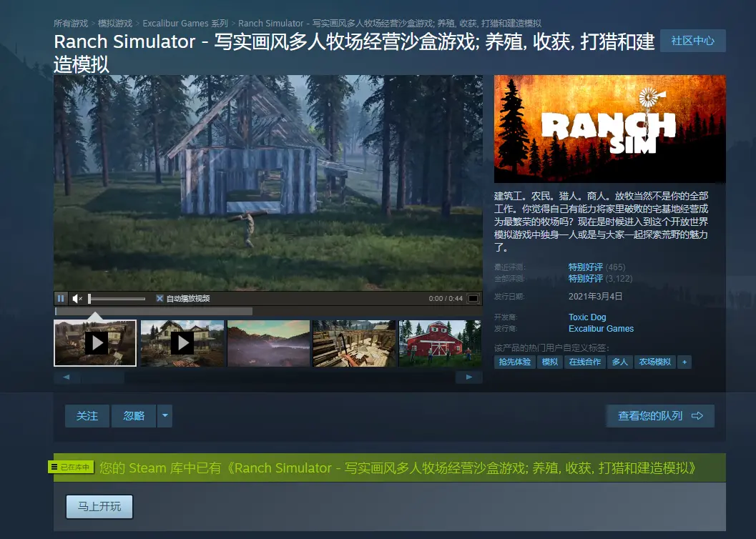Click the game description paragraph
Image resolution: width=756 pixels, height=539 pixels.
tap(602, 222)
